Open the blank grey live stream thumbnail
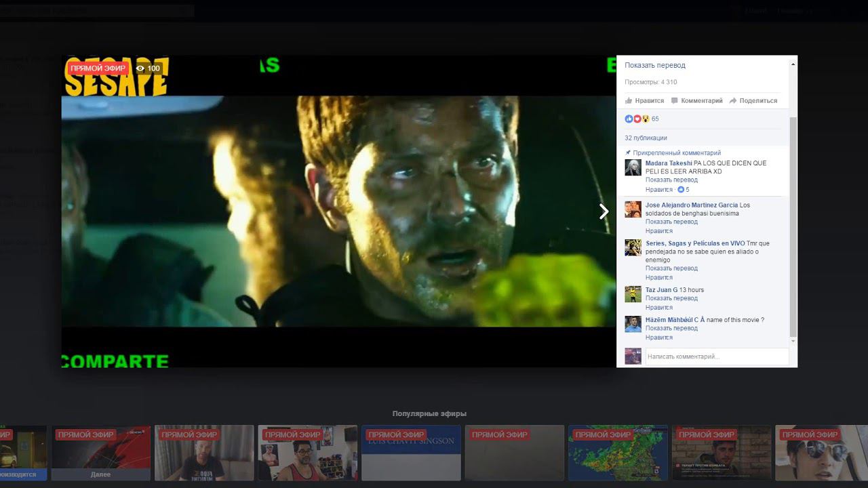Viewport: 868px width, 488px height. tap(515, 453)
